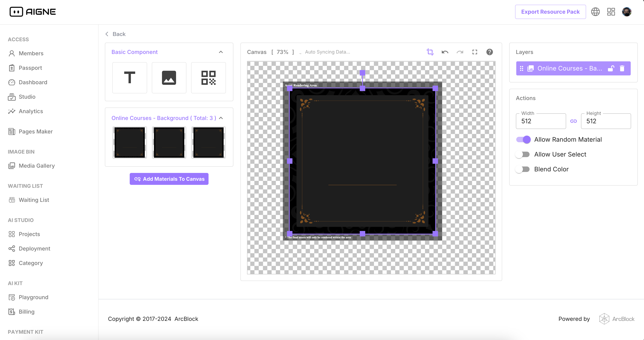Toggle lock on Online Courses layer
Screen dimensions: 644x340
coord(611,68)
